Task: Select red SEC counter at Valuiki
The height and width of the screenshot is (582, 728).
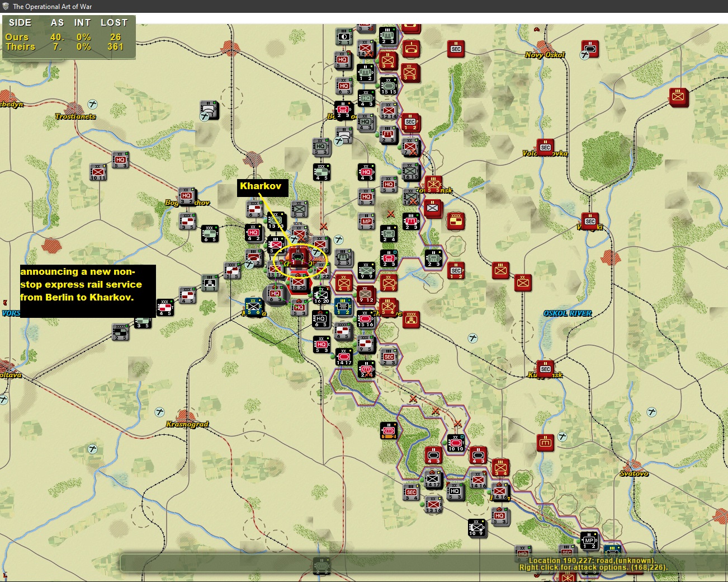Action: click(590, 221)
